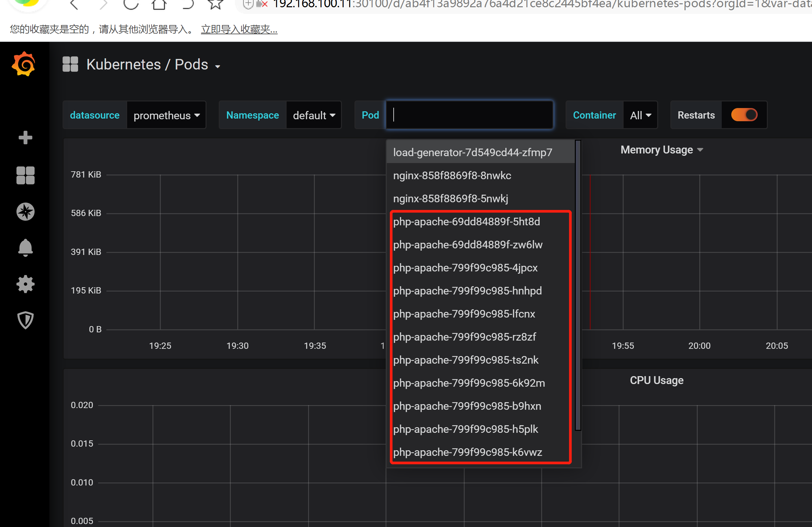
Task: Reload the page with refresh icon
Action: click(131, 4)
